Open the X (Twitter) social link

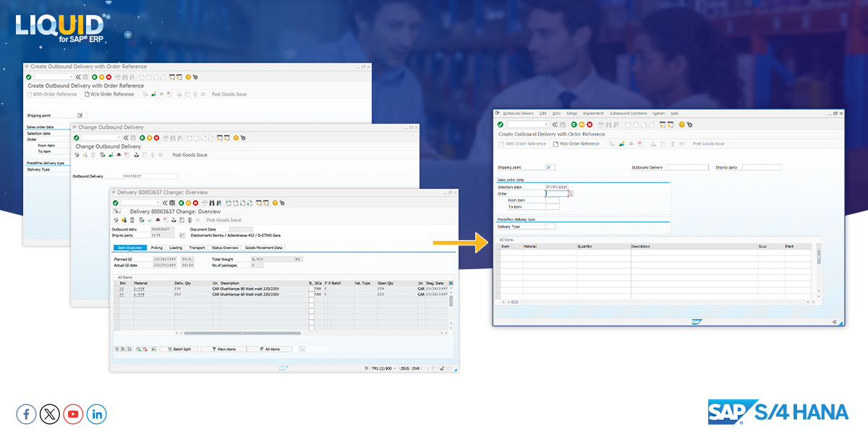[50, 414]
